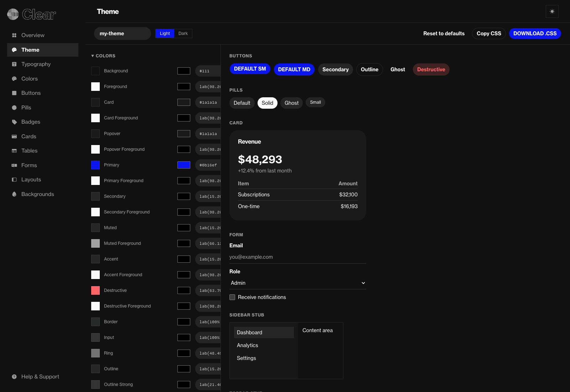
Task: Open the Card color picker swatch
Action: click(184, 102)
